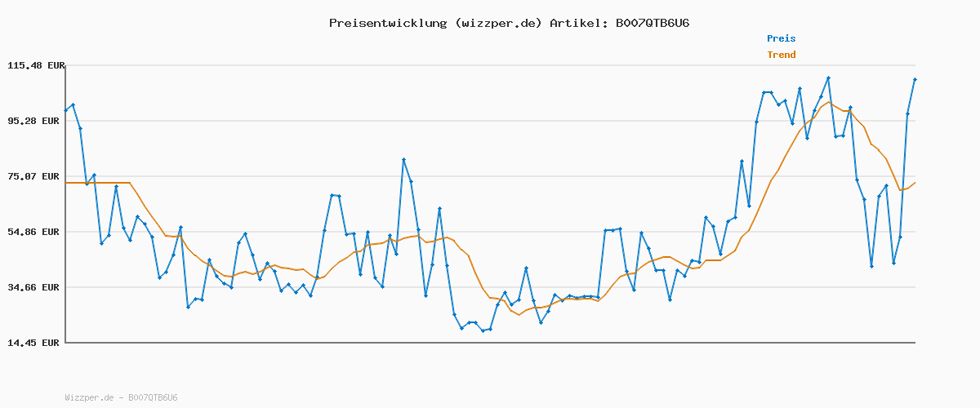This screenshot has height=408, width=980.
Task: Click the mid-chart blue spike near 75 EUR
Action: pyautogui.click(x=403, y=159)
